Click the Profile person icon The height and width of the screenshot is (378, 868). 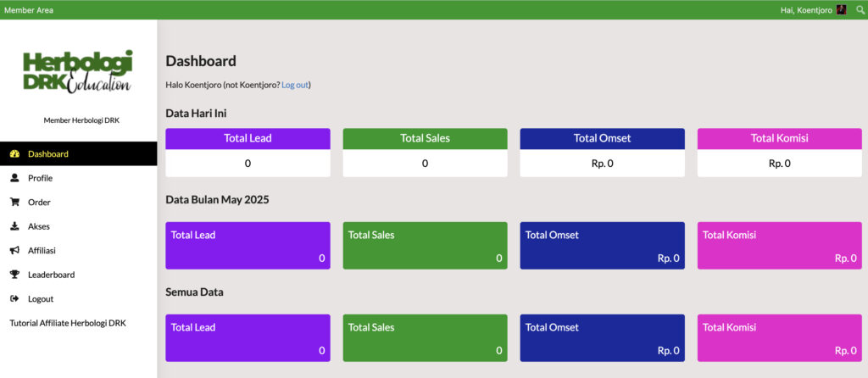(15, 178)
